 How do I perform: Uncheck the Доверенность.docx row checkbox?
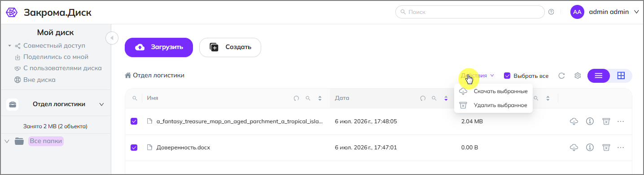pos(134,148)
